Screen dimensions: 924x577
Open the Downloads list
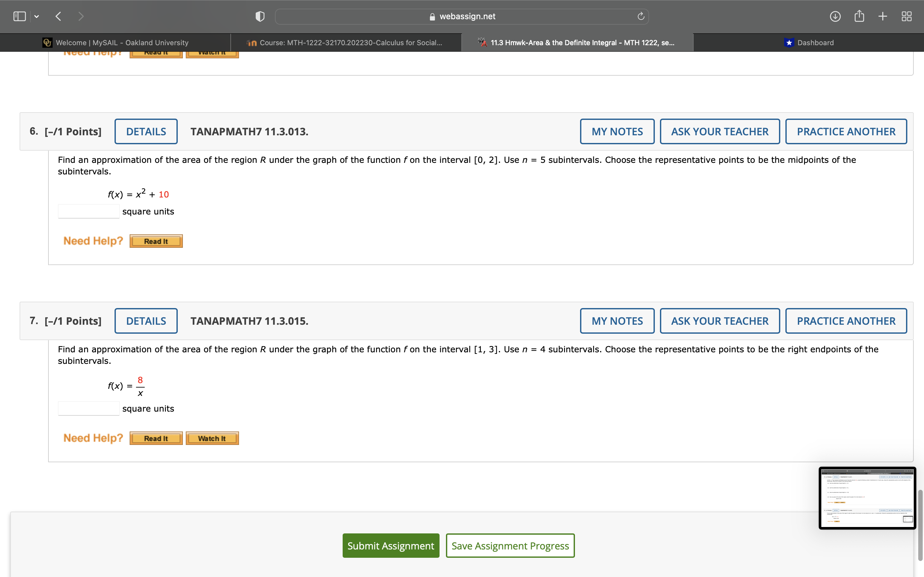835,16
